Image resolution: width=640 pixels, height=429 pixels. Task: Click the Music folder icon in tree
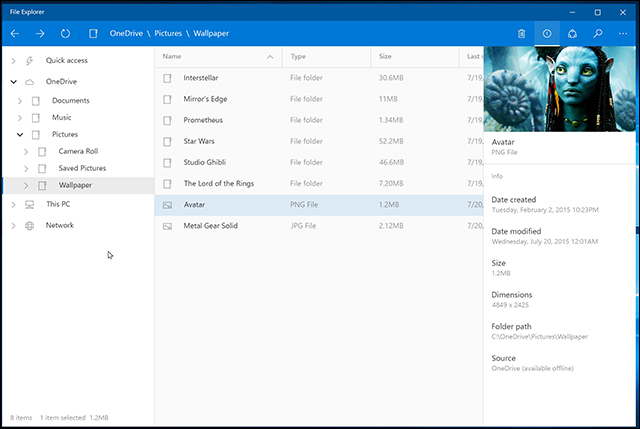36,118
